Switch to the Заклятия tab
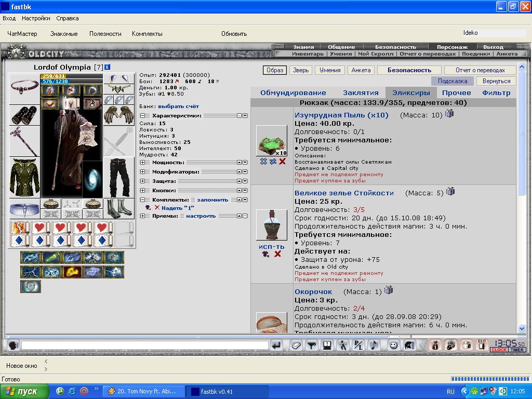The height and width of the screenshot is (399, 532). pos(361,92)
